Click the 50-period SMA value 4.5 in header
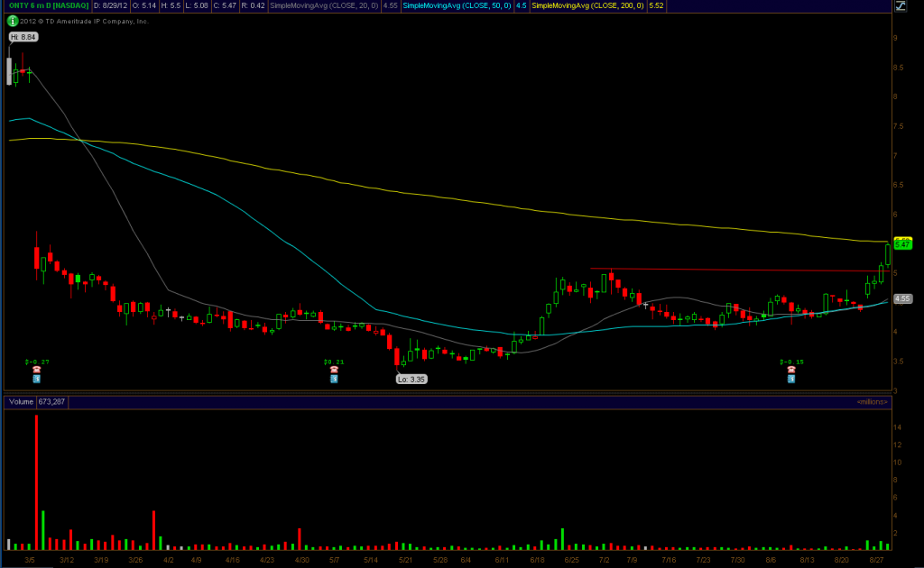This screenshot has height=568, width=924. (521, 5)
